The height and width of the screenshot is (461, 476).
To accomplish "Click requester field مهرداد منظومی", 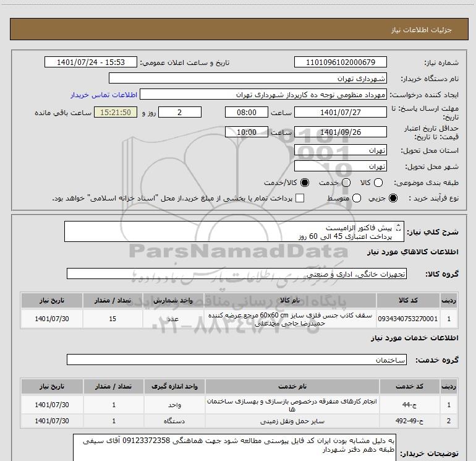I will [x=263, y=95].
